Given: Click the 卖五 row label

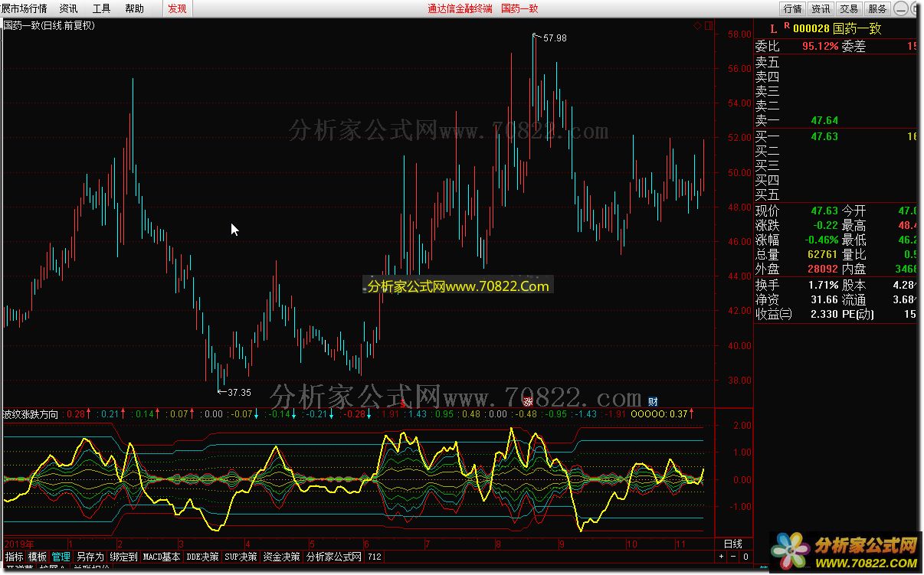Looking at the screenshot, I should pos(767,63).
